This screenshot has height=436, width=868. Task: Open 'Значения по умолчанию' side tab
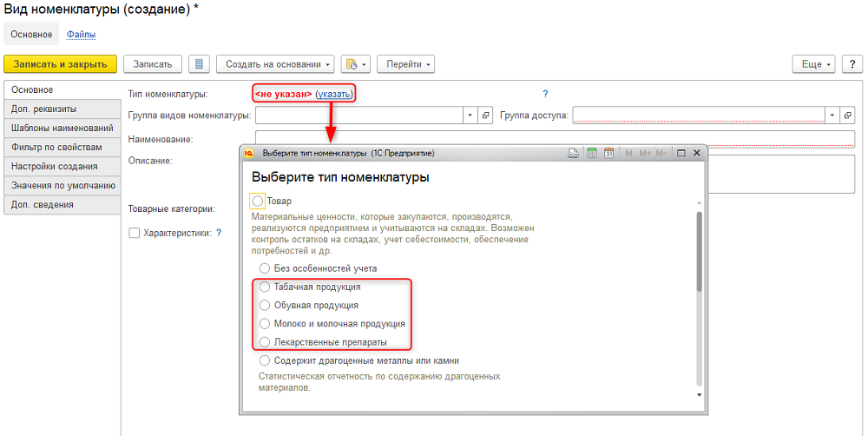click(62, 186)
